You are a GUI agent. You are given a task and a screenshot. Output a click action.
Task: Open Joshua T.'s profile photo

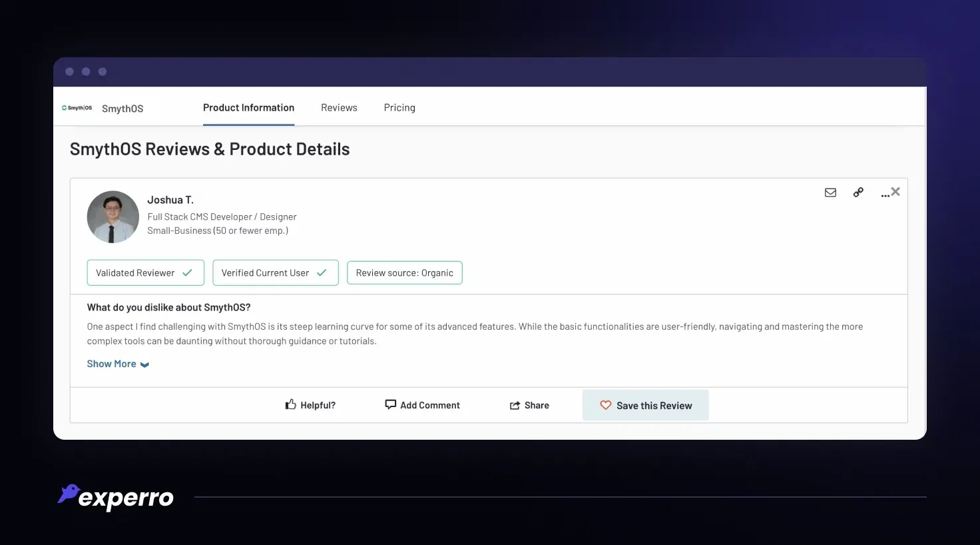[113, 217]
